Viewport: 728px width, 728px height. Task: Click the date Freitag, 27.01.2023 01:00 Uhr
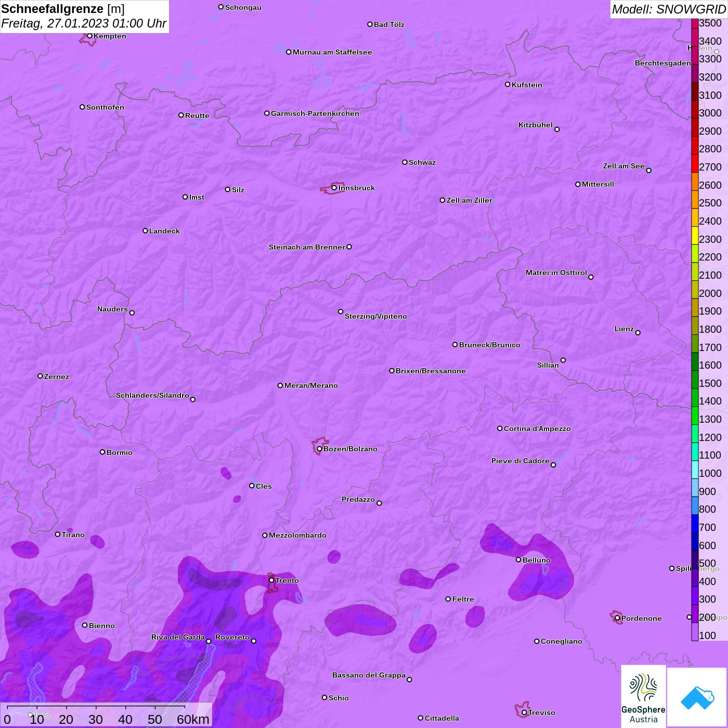click(x=84, y=23)
